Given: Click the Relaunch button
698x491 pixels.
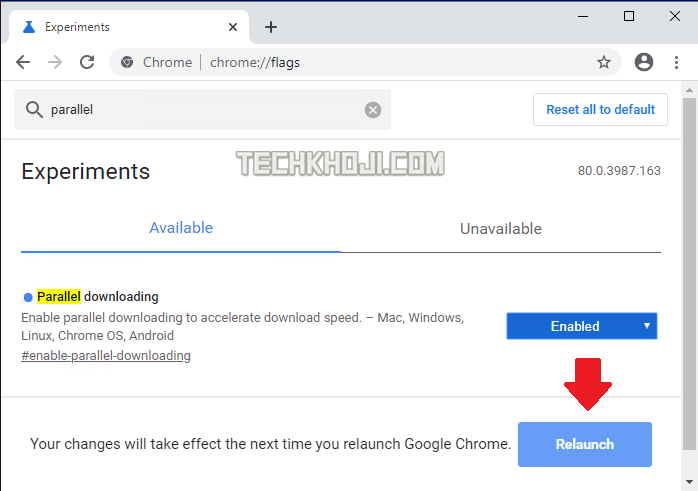Looking at the screenshot, I should click(x=584, y=444).
